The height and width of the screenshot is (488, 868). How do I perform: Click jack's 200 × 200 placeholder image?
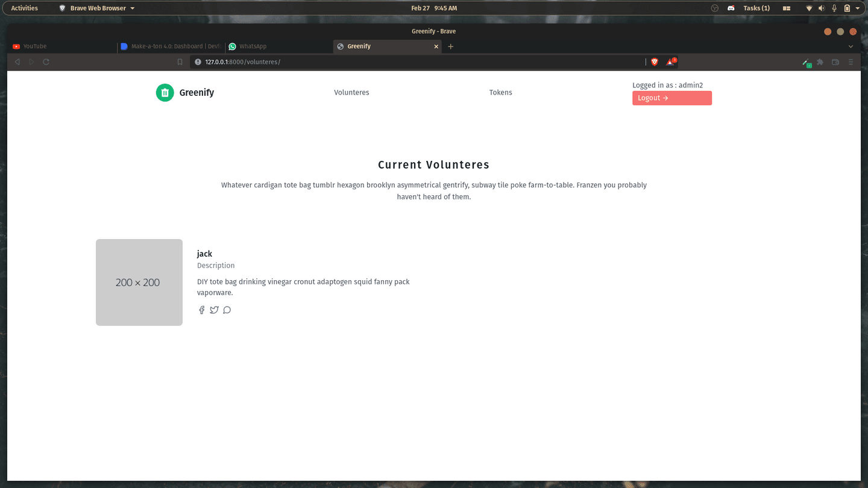(139, 283)
